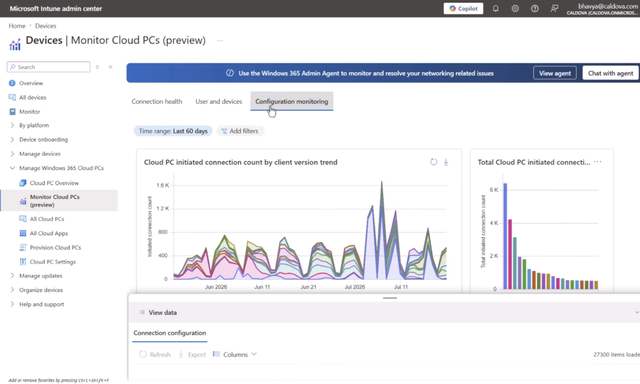Click the Devices page title chart icon
640x384 pixels.
point(15,44)
